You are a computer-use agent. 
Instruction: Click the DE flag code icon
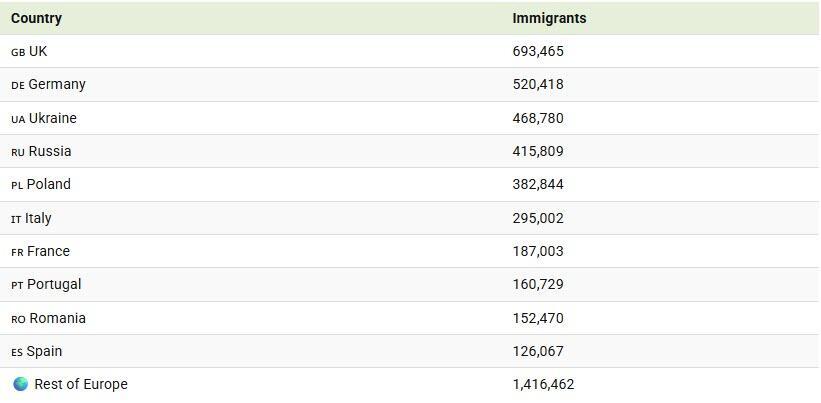[x=18, y=86]
